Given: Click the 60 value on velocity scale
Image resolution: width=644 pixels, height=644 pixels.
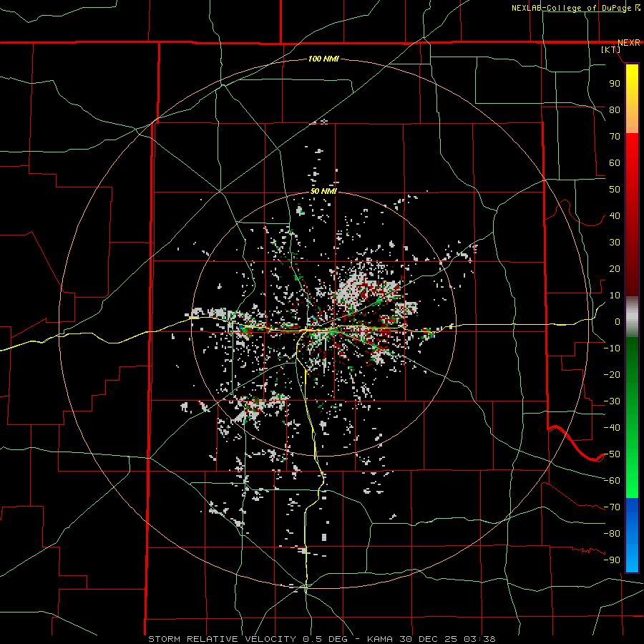Looking at the screenshot, I should pyautogui.click(x=615, y=163).
